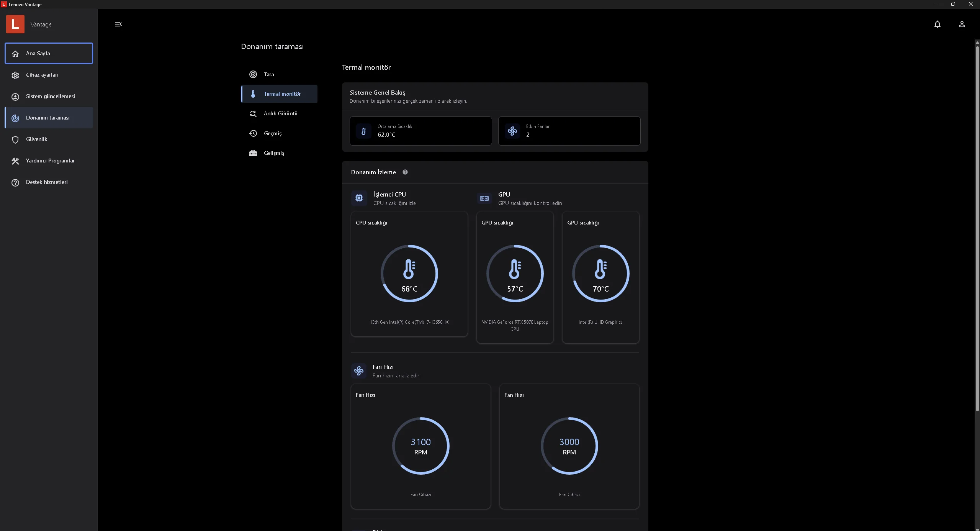Screen dimensions: 980x531
Task: Click the Ortalama Sıcaklık thermometer icon
Action: click(x=363, y=131)
